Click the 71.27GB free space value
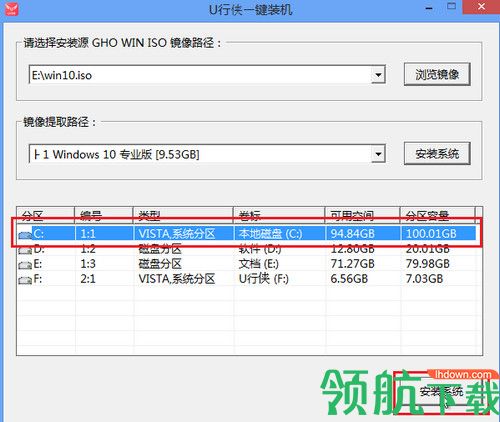This screenshot has width=500, height=422. pos(352,264)
